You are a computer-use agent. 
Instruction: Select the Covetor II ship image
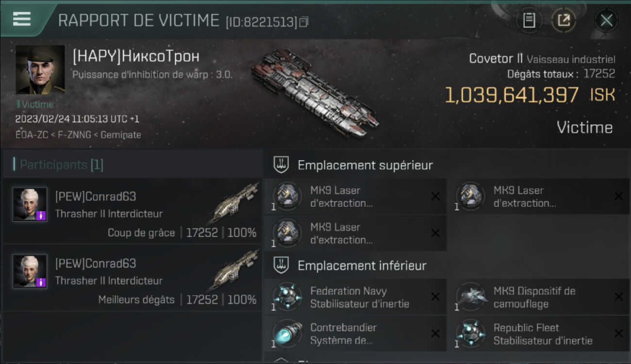click(x=315, y=92)
